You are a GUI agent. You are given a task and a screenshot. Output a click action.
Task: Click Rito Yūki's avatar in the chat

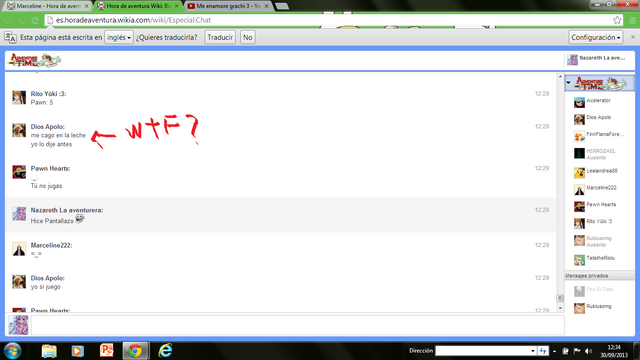tap(19, 98)
